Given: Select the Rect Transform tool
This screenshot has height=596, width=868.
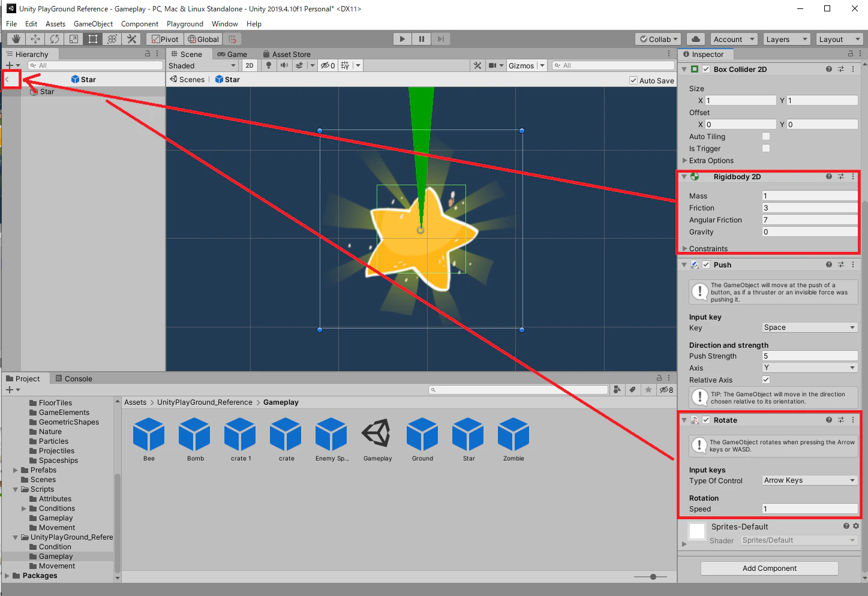Looking at the screenshot, I should [x=93, y=39].
